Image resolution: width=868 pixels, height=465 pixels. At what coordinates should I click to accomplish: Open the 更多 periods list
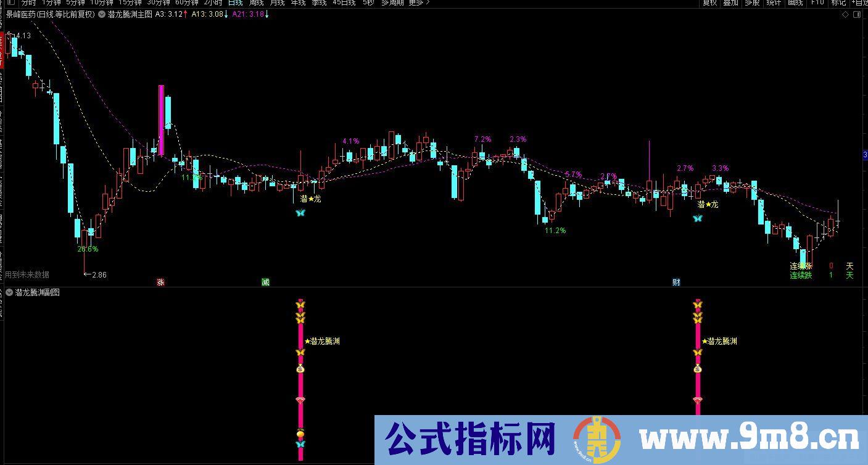[418, 2]
